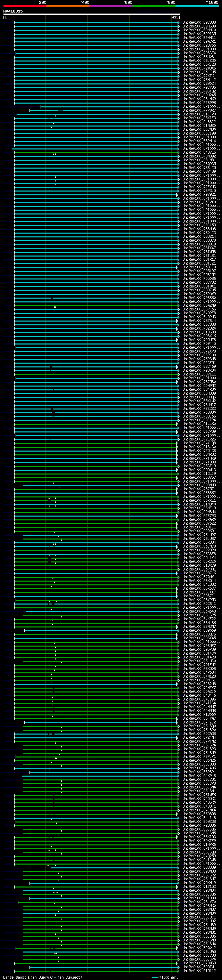Click the UniRef100_A8JHX9 label
This screenshot has height=980, width=222.
pyautogui.click(x=199, y=99)
